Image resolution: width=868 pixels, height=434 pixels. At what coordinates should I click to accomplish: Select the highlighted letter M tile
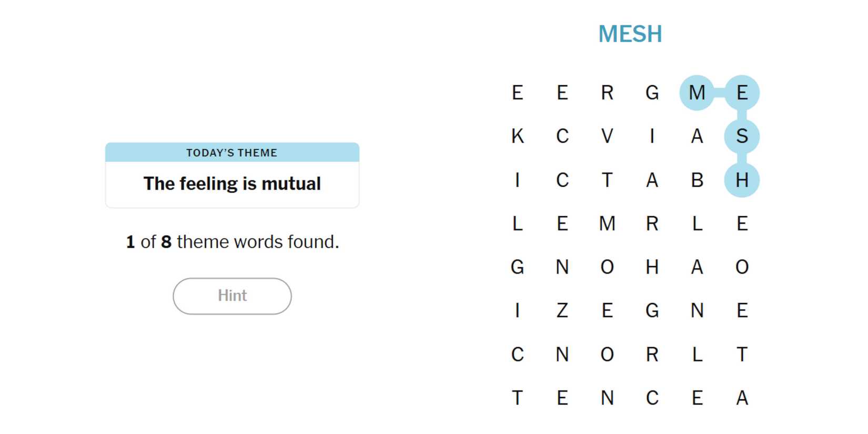[x=697, y=93]
